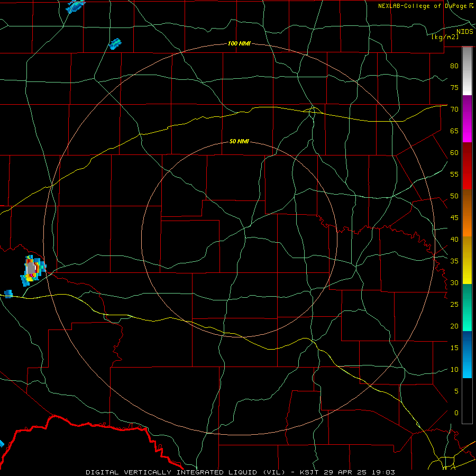Click the Digital Vertically Integrated Liquid title text
This screenshot has width=476, height=476.
click(x=186, y=472)
